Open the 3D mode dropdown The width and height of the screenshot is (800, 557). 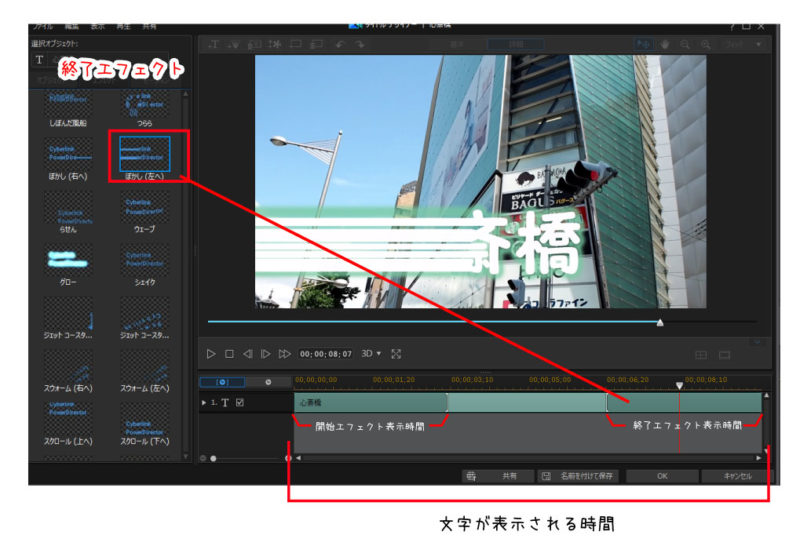[371, 354]
